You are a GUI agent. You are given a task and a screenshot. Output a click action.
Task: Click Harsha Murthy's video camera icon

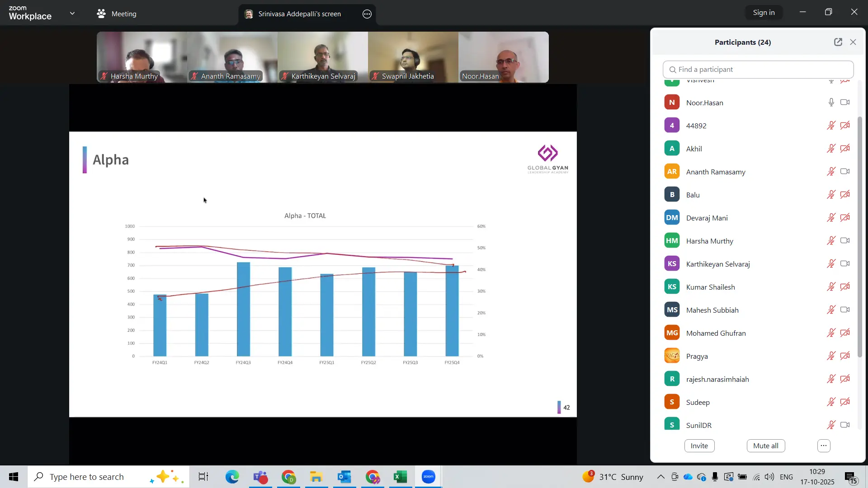point(845,241)
